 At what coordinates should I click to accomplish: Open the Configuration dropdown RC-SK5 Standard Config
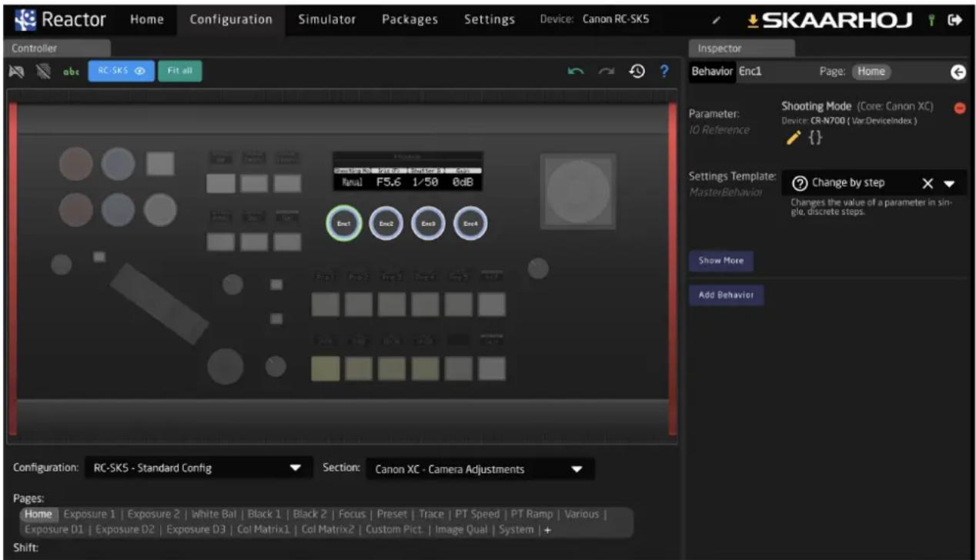[198, 468]
